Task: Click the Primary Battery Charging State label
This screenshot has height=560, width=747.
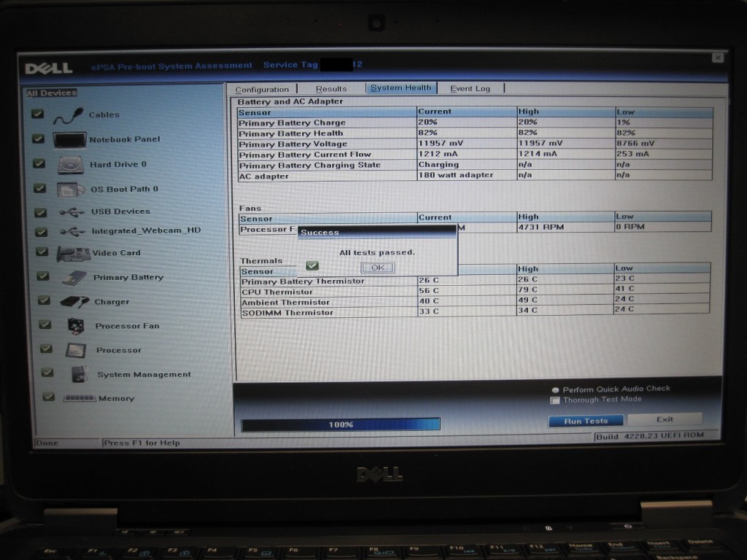Action: (309, 166)
